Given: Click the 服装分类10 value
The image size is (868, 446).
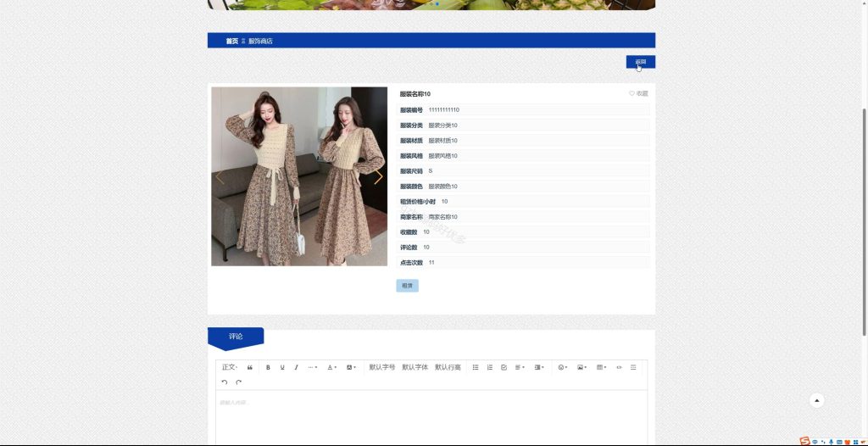Looking at the screenshot, I should point(442,125).
